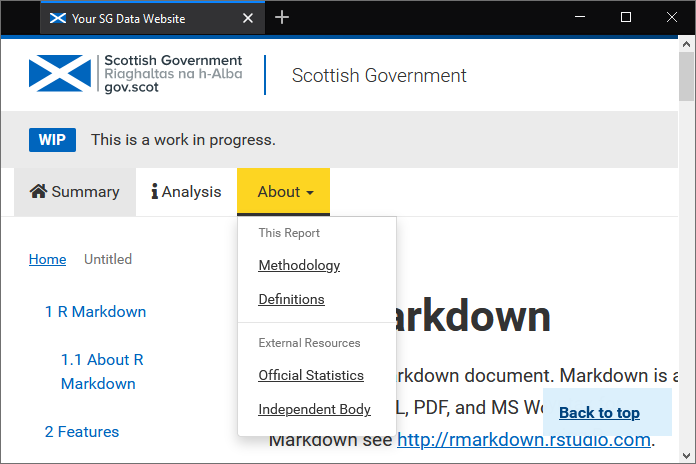Screen dimensions: 696x464
Task: Click the Home breadcrumb link
Action: point(47,259)
